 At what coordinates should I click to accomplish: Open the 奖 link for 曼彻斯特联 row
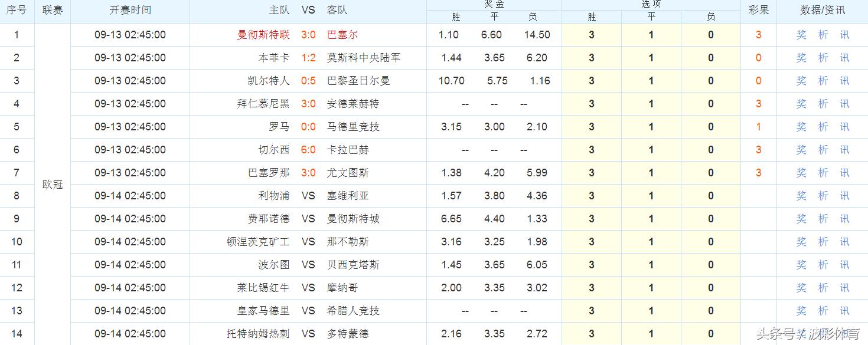click(x=801, y=35)
